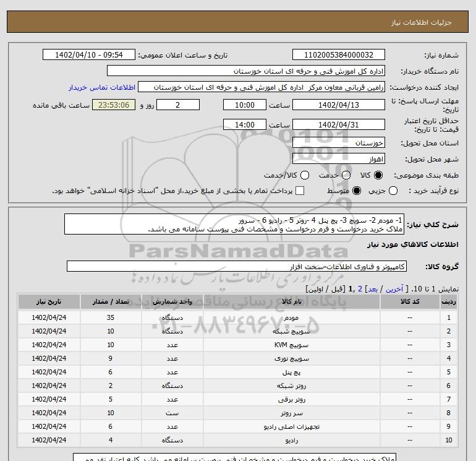476x461 pixels.
Task: Select the سر روتر item name
Action: click(x=291, y=413)
